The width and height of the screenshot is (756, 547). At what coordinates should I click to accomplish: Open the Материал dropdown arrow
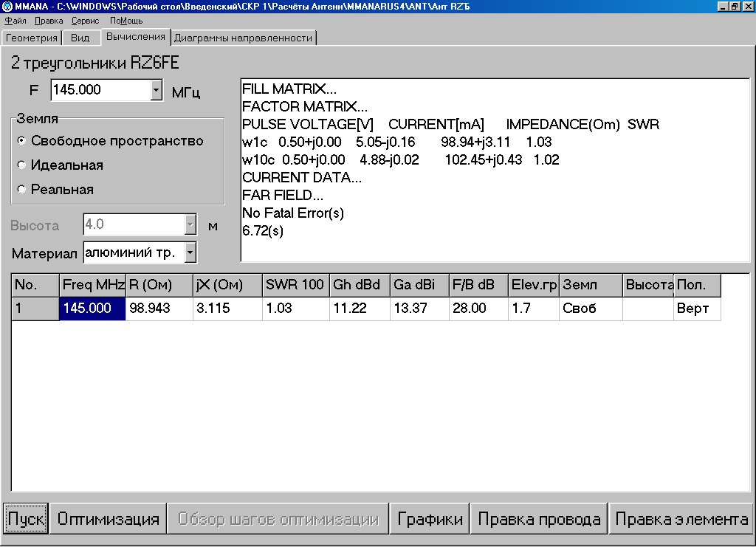tap(190, 252)
